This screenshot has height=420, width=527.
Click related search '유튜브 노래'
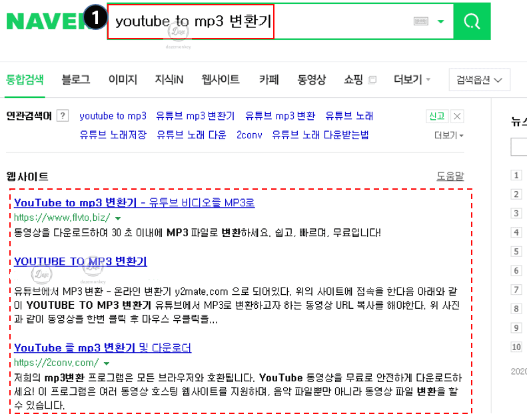click(349, 116)
